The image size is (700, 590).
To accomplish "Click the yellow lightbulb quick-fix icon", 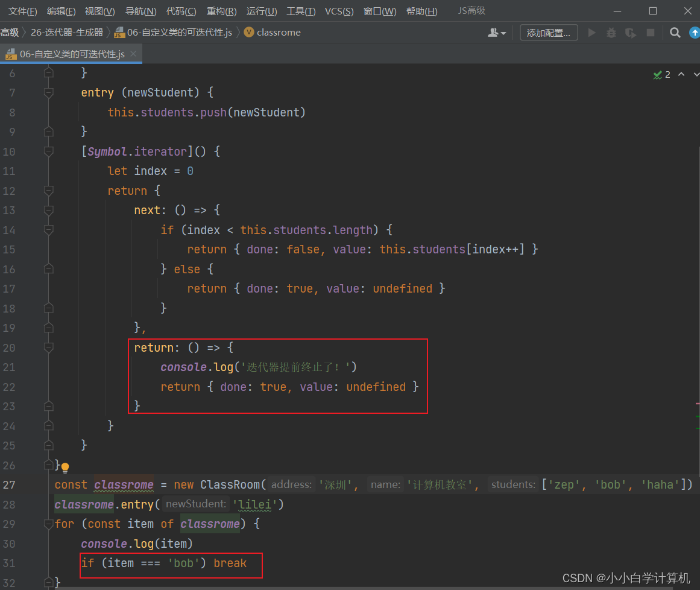I will pyautogui.click(x=65, y=468).
